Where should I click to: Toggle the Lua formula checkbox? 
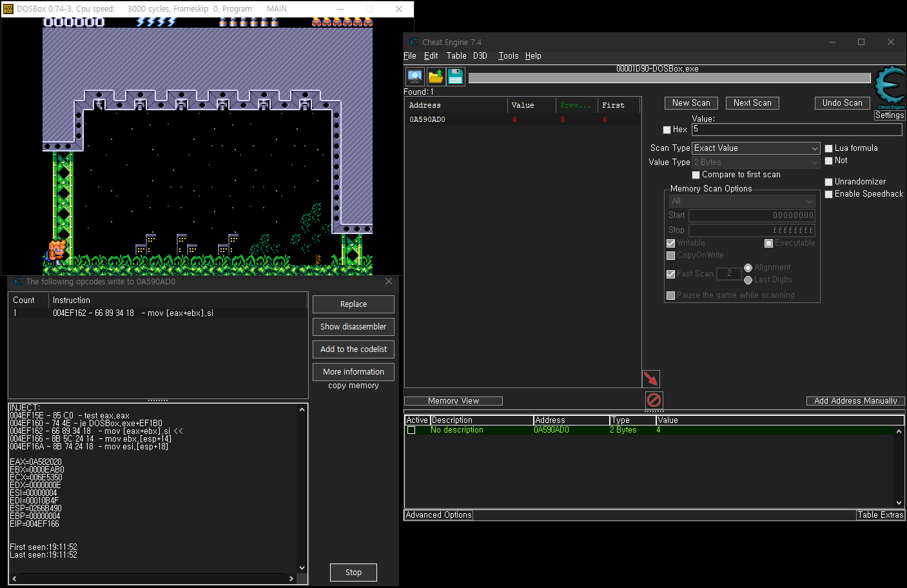pyautogui.click(x=829, y=148)
